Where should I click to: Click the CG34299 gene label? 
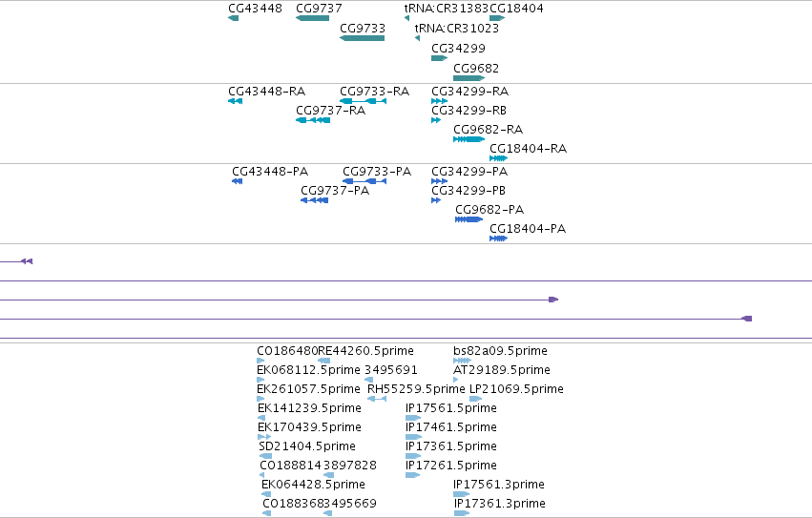458,48
